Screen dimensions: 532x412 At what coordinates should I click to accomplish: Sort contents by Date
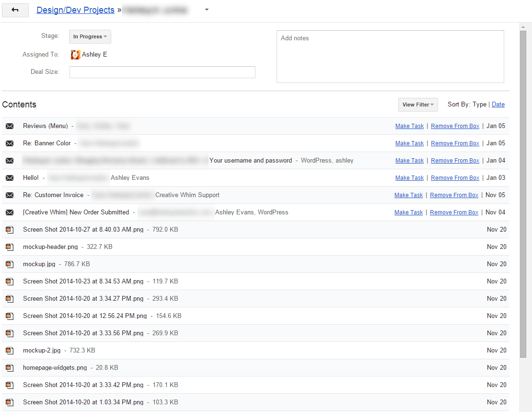[498, 105]
